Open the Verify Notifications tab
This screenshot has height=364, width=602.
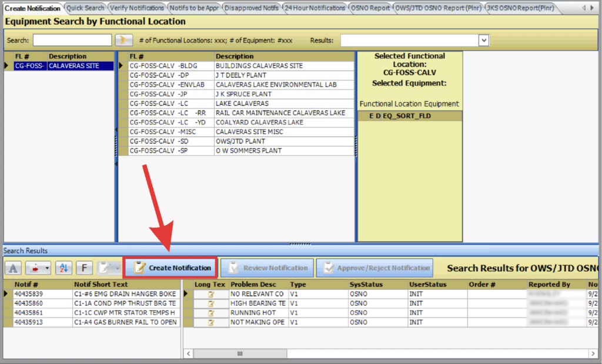[x=137, y=8]
